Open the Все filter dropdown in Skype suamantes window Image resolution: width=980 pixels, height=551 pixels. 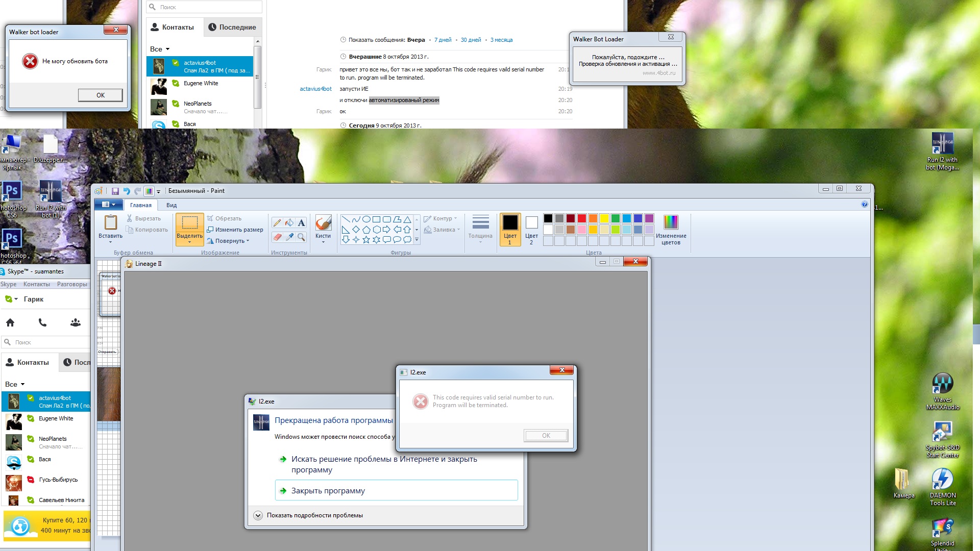click(x=15, y=384)
